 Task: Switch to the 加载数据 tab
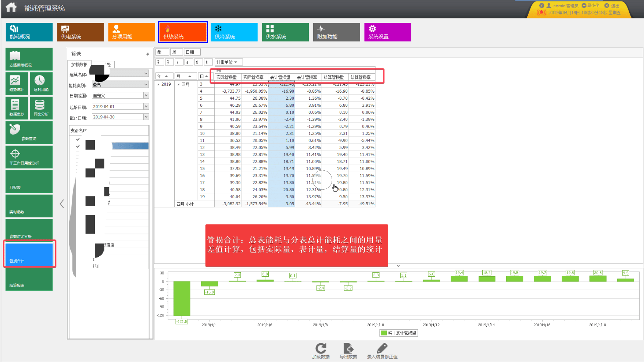click(x=79, y=64)
